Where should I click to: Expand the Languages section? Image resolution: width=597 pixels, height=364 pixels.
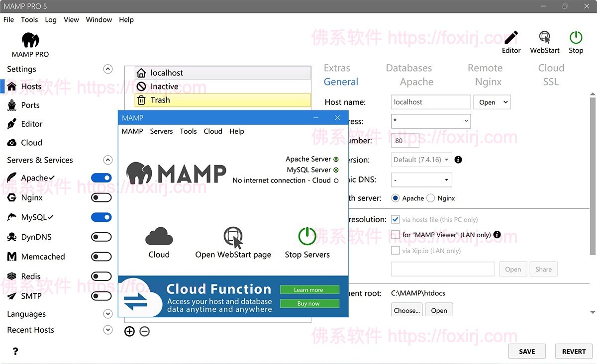pos(107,314)
